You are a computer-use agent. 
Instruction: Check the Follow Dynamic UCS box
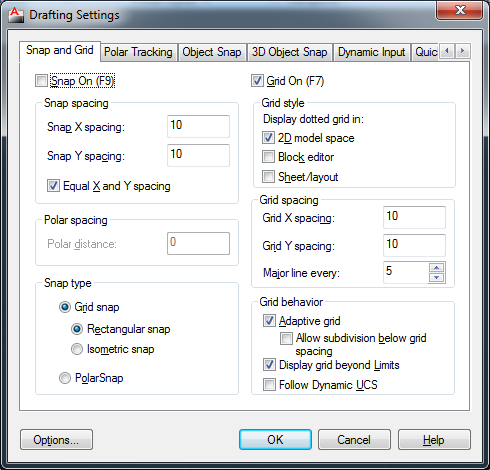point(269,385)
